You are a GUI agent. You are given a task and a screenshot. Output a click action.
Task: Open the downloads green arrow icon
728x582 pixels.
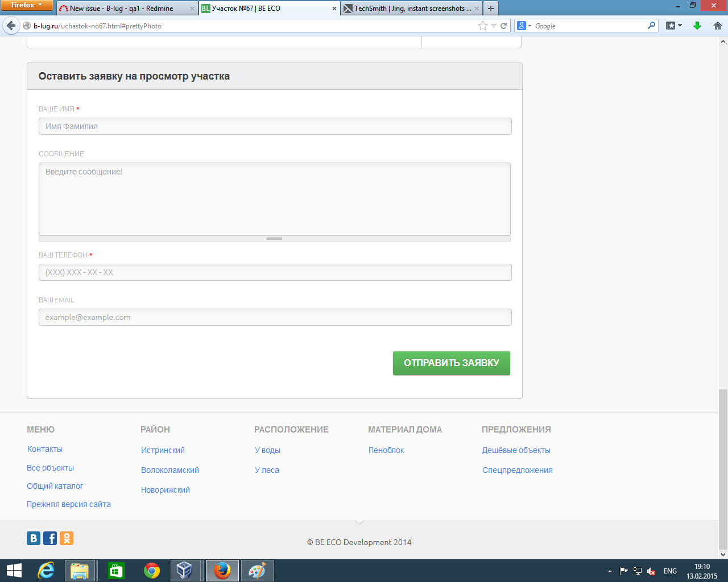[697, 26]
